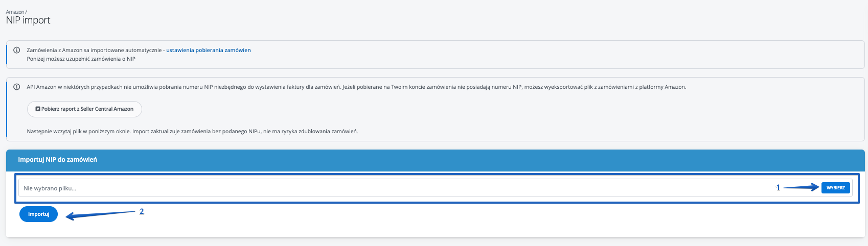Open the ustawienia pobierania zamówień link
This screenshot has height=246, width=868.
208,50
